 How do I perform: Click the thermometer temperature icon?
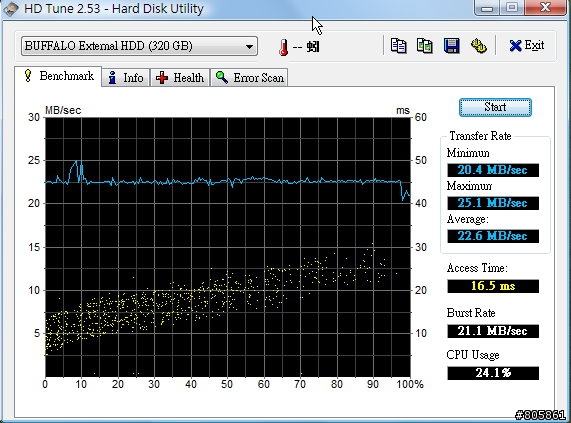(x=283, y=47)
